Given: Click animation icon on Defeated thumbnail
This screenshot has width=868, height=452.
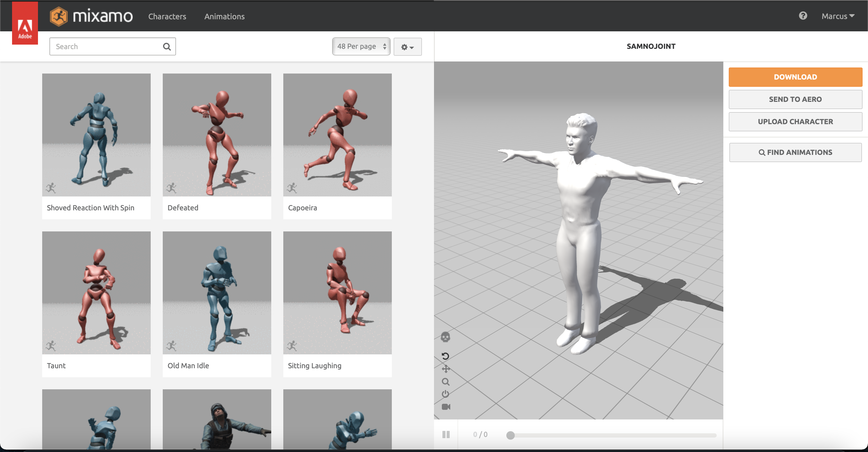Looking at the screenshot, I should [171, 188].
